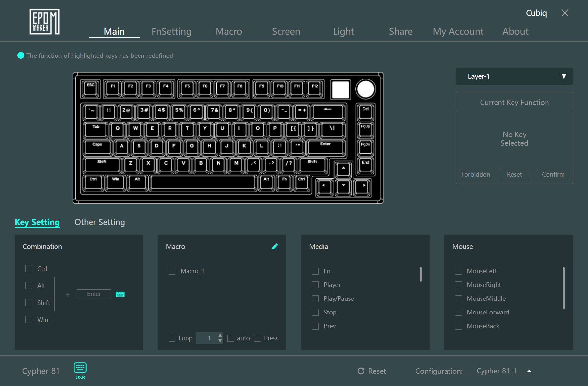Image resolution: width=588 pixels, height=386 pixels.
Task: Decrease the loop count stepper
Action: coord(220,341)
